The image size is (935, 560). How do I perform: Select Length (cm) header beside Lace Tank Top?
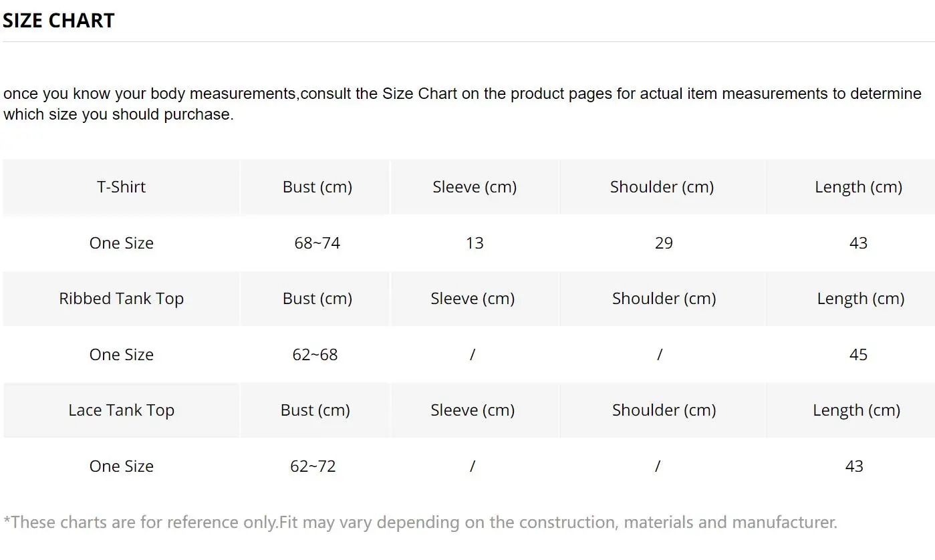[856, 410]
